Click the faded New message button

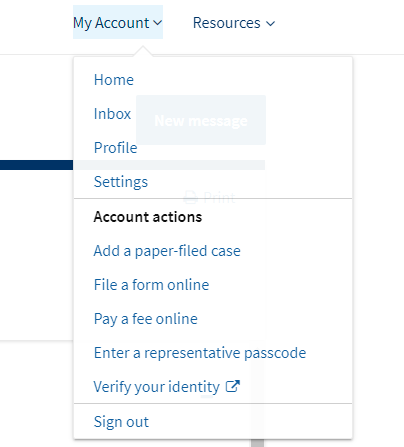pyautogui.click(x=201, y=120)
